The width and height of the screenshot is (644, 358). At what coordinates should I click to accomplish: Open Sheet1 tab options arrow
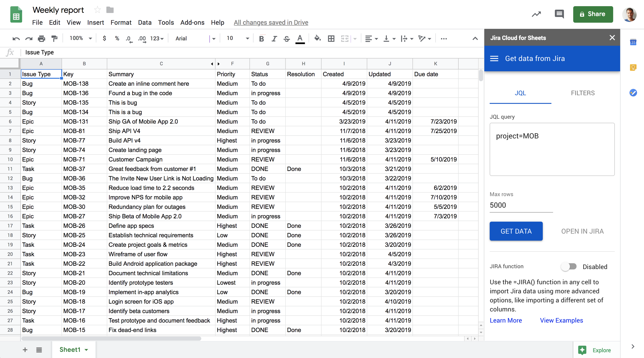[x=86, y=350]
